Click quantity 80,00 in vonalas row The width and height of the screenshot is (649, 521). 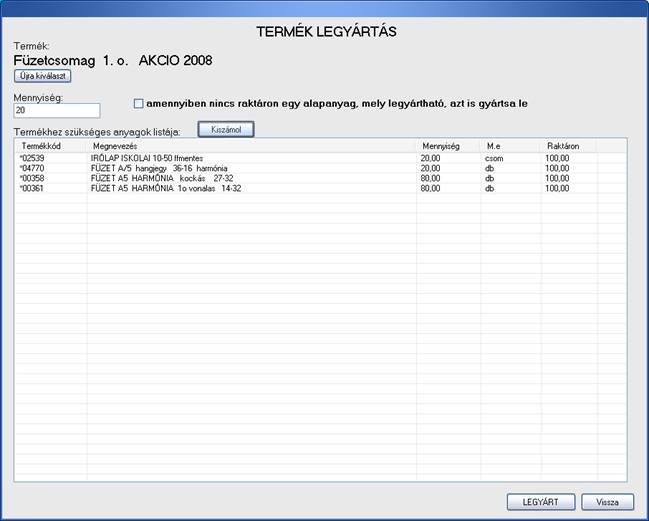[430, 188]
